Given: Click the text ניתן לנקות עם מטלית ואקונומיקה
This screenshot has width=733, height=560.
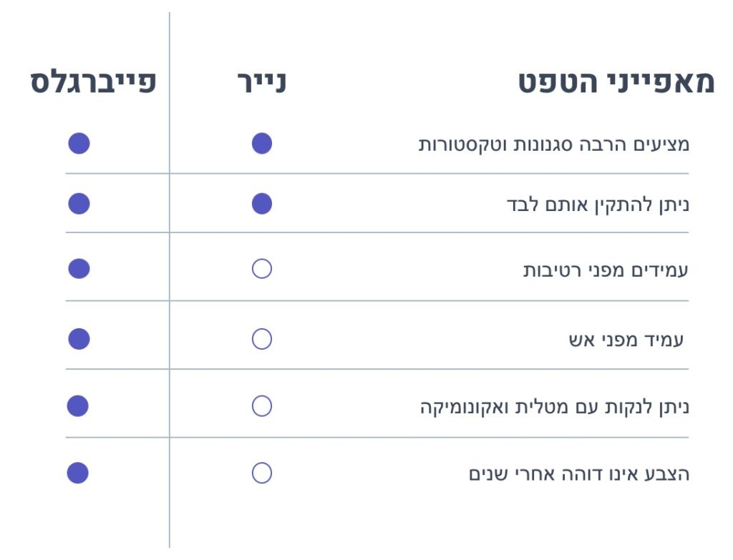Looking at the screenshot, I should coord(555,408).
